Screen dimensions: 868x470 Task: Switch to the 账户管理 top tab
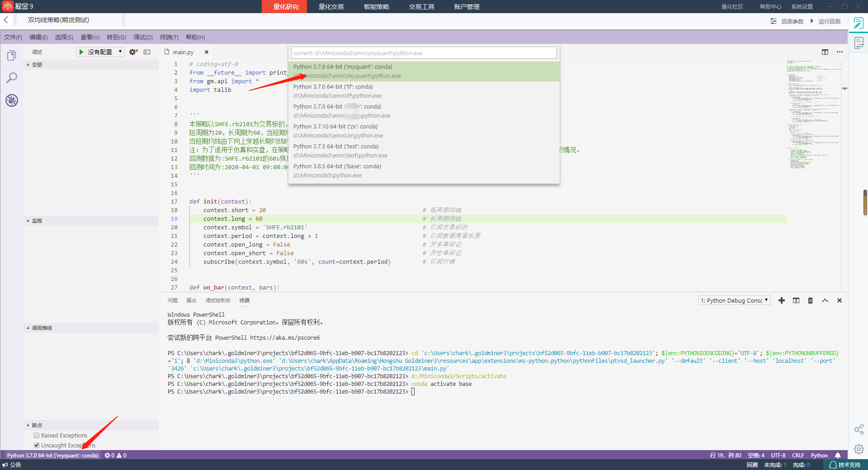point(467,7)
